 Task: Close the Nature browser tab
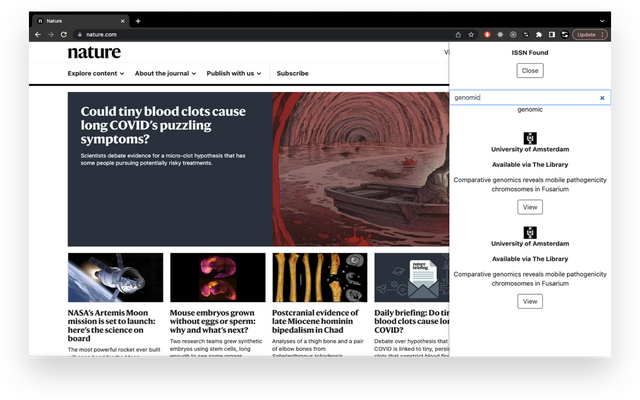[x=122, y=21]
